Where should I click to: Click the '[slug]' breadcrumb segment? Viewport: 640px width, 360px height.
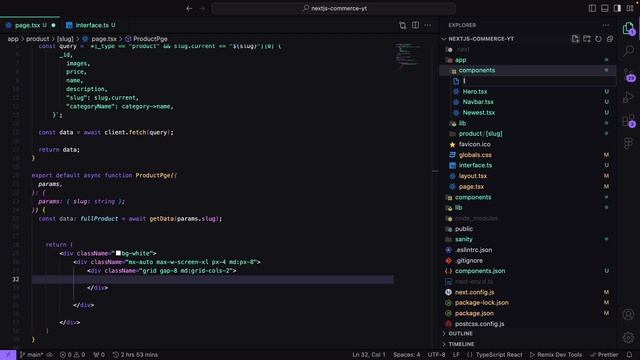(65, 39)
